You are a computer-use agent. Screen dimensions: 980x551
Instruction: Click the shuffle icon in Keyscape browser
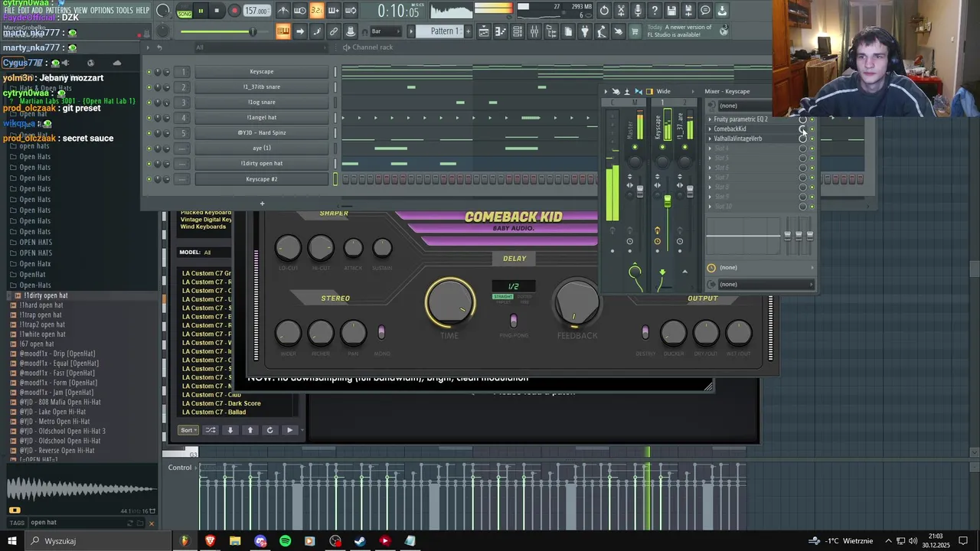[x=211, y=430]
